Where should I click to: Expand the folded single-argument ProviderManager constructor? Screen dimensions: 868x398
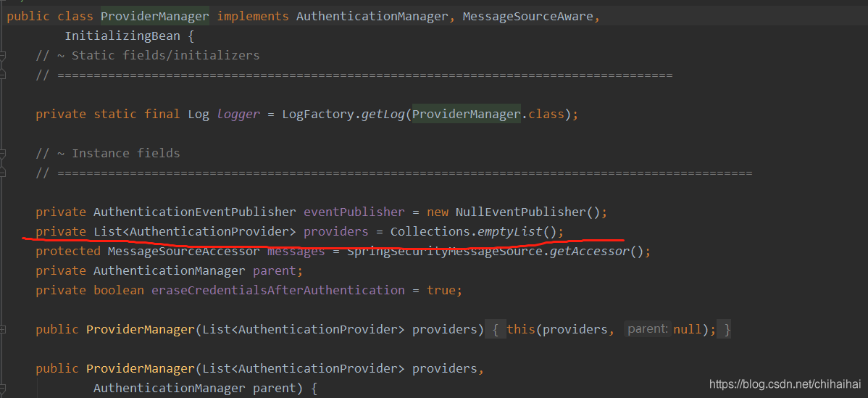coord(3,329)
